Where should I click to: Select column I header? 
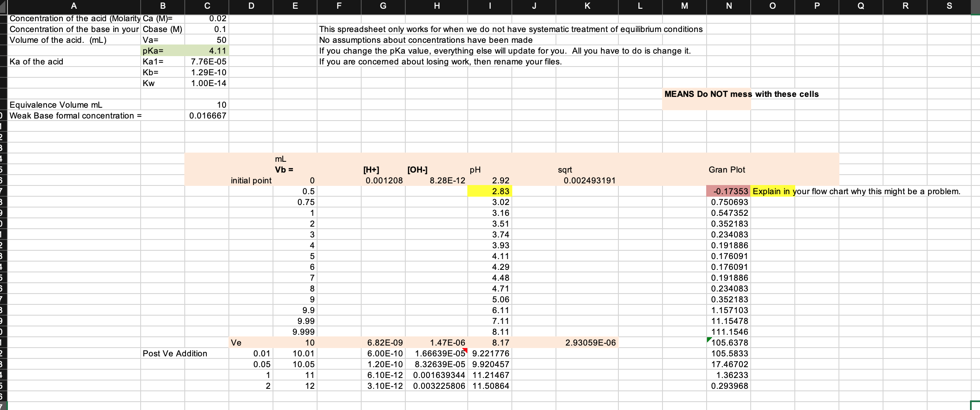490,6
